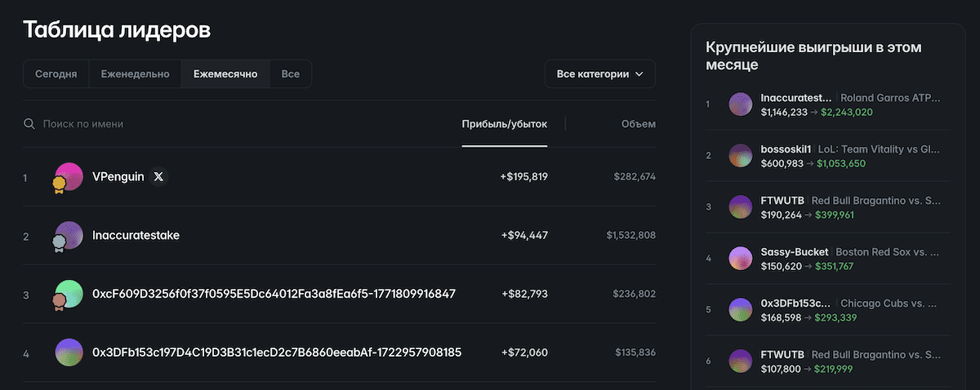
Task: Click the $1,532,808 volume value
Action: tap(631, 235)
